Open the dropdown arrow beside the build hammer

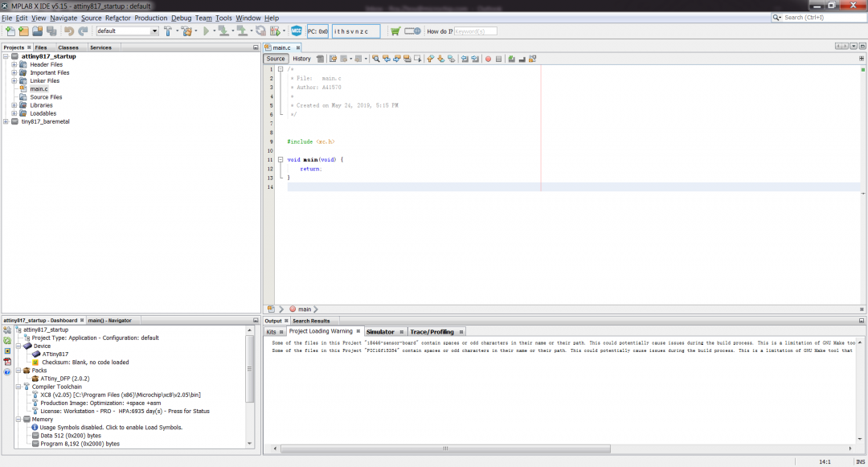click(x=177, y=31)
